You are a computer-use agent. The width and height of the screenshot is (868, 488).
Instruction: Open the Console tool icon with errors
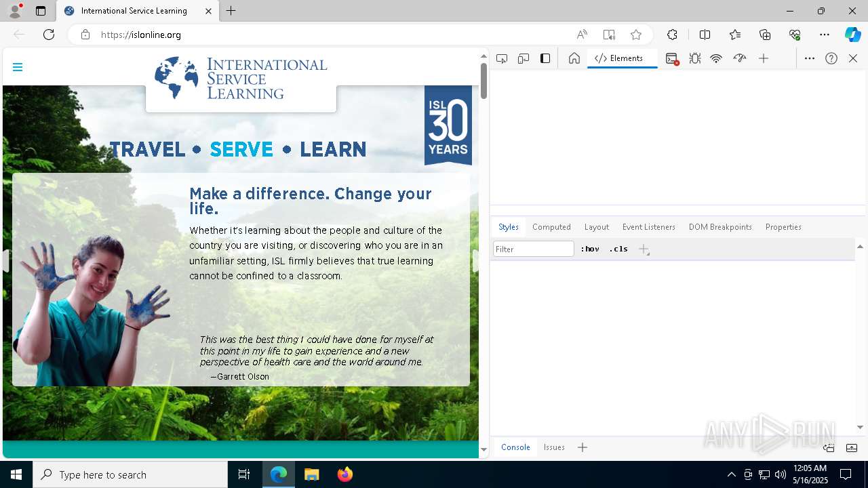(x=672, y=59)
